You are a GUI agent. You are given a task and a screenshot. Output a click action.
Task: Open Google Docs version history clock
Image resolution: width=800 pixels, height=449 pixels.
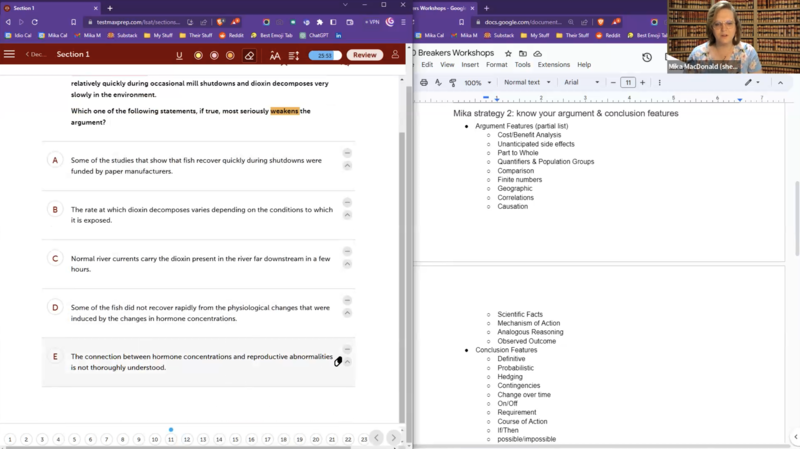(x=646, y=57)
